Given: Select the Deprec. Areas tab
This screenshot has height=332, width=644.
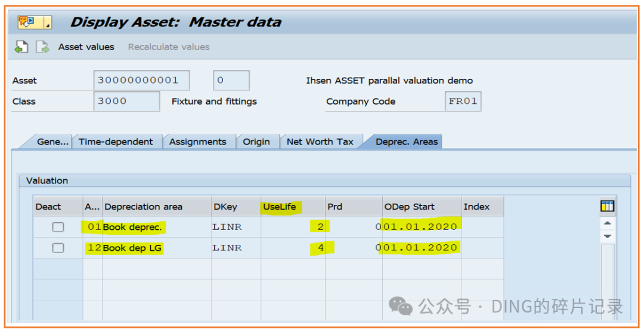Looking at the screenshot, I should 407,142.
